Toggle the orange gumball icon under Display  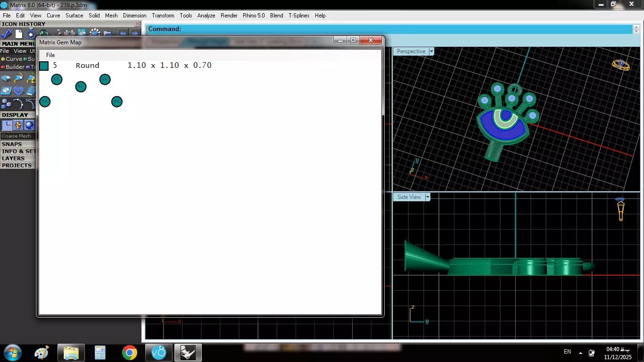click(x=18, y=125)
